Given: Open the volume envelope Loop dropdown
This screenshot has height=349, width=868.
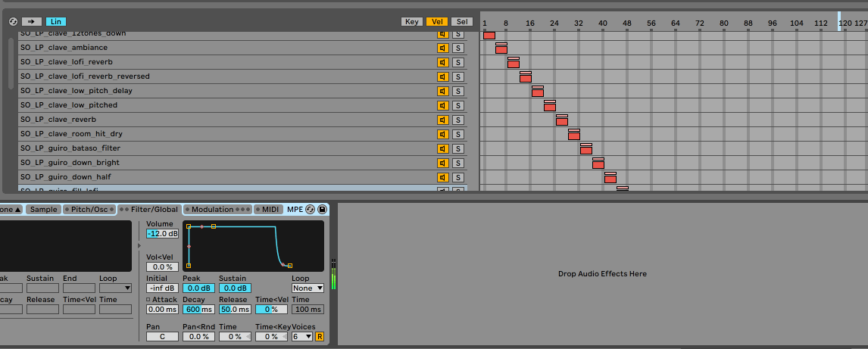Looking at the screenshot, I should [x=308, y=288].
